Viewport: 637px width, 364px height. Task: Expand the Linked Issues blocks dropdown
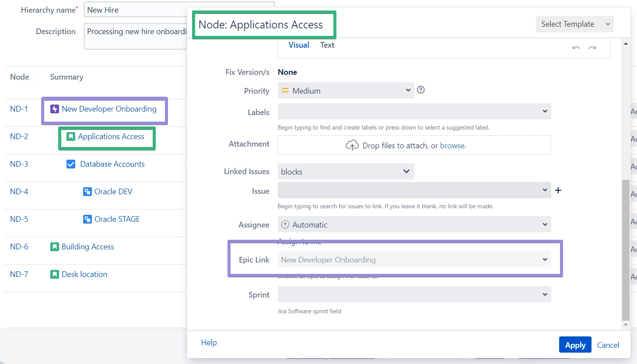point(346,171)
